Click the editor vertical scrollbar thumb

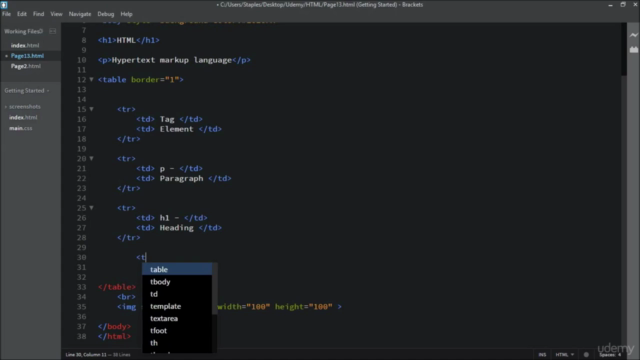(624, 49)
